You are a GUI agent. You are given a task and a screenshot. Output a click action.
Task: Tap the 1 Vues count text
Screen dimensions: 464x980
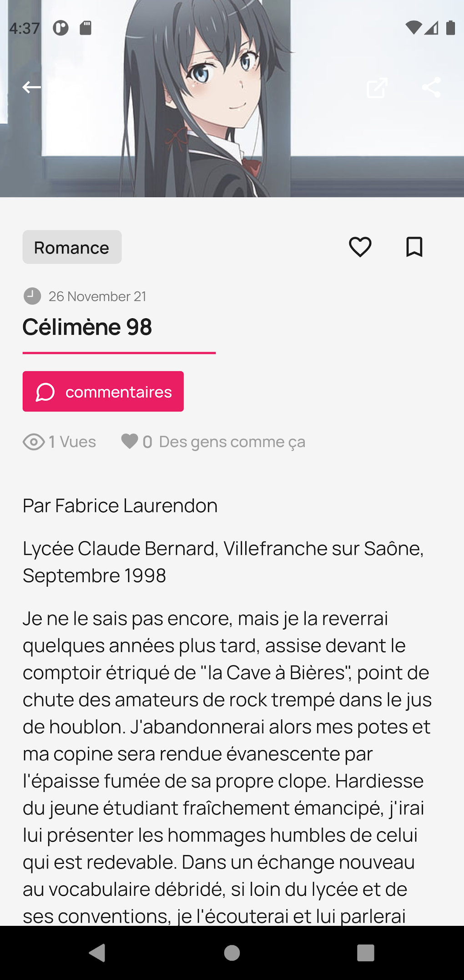click(72, 442)
